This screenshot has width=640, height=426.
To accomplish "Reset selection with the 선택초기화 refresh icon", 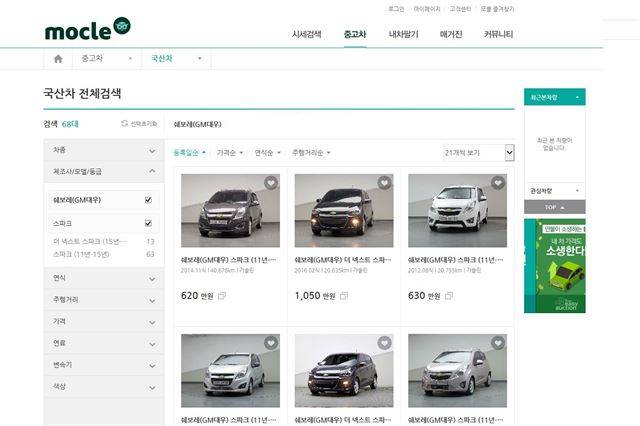I will coord(139,124).
